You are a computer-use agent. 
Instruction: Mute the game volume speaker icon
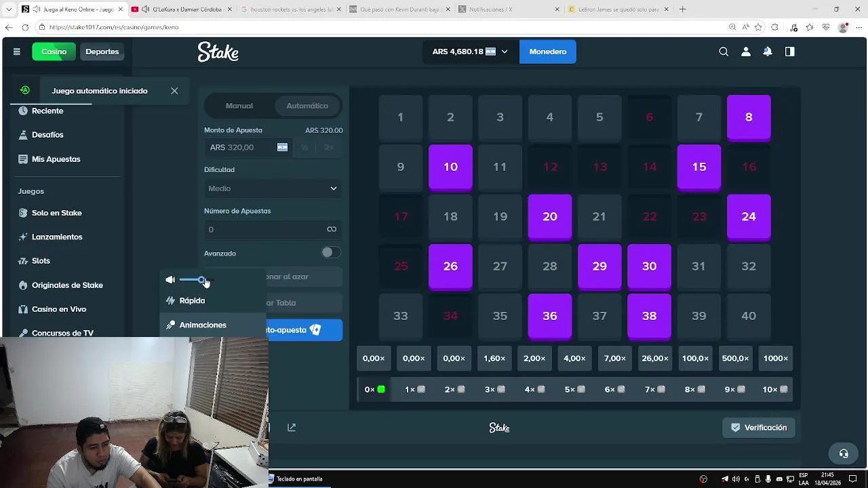point(170,280)
